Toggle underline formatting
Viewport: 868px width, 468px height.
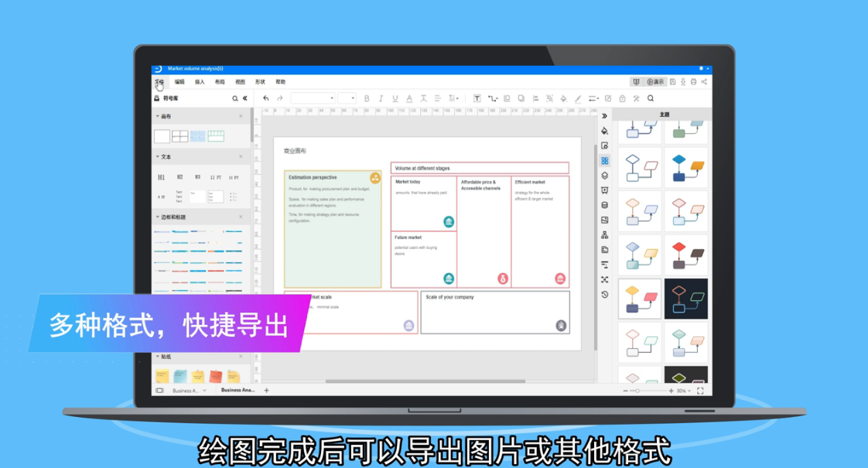pos(395,98)
